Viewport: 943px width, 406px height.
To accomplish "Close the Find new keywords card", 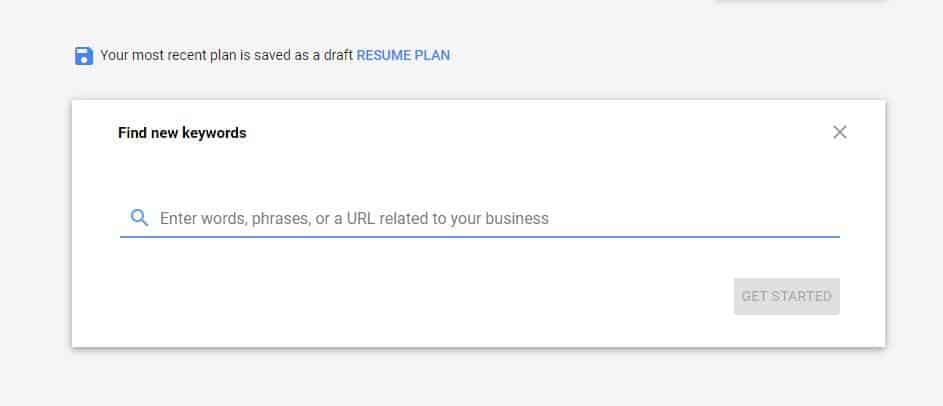I will pos(840,132).
